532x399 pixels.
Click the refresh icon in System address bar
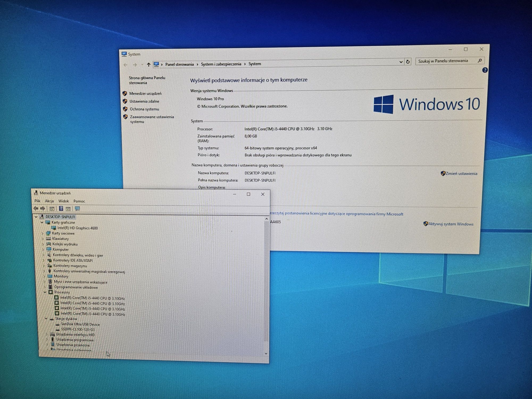click(x=408, y=62)
